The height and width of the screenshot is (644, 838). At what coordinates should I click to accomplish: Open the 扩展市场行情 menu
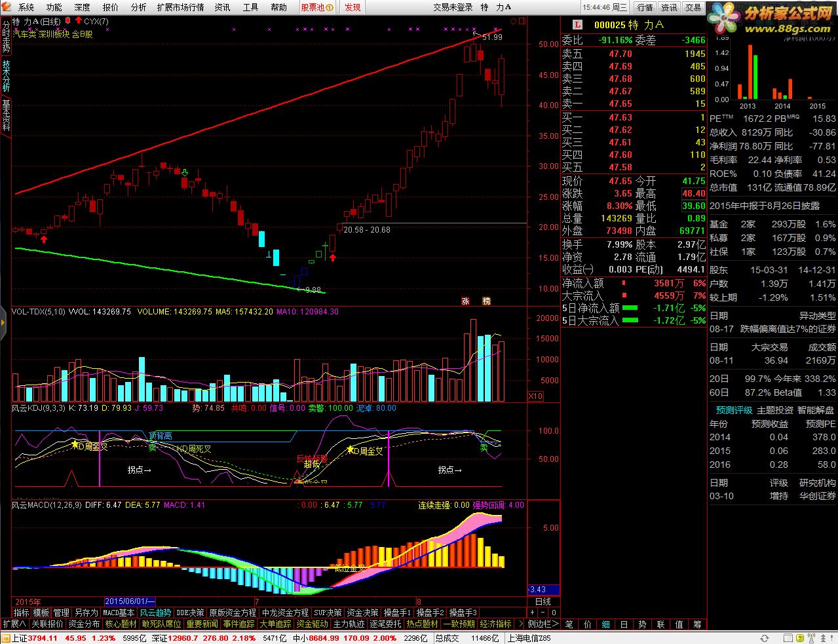[x=181, y=7]
